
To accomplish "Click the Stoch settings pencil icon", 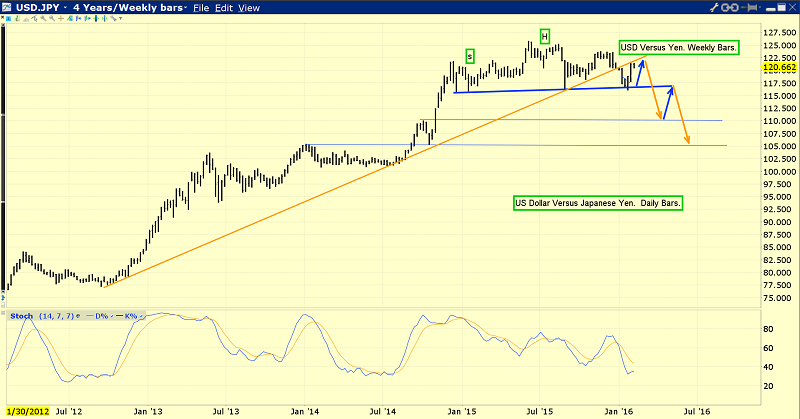I will click(78, 316).
